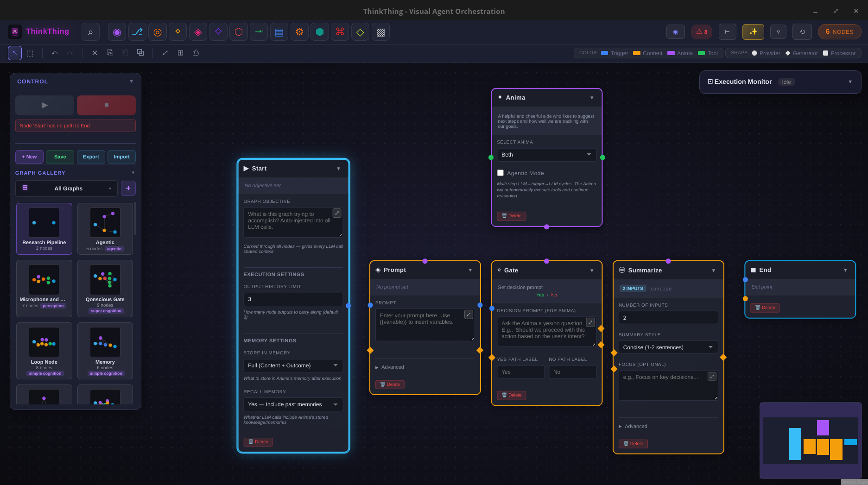
Task: Add the blue lined list node type
Action: tap(279, 32)
